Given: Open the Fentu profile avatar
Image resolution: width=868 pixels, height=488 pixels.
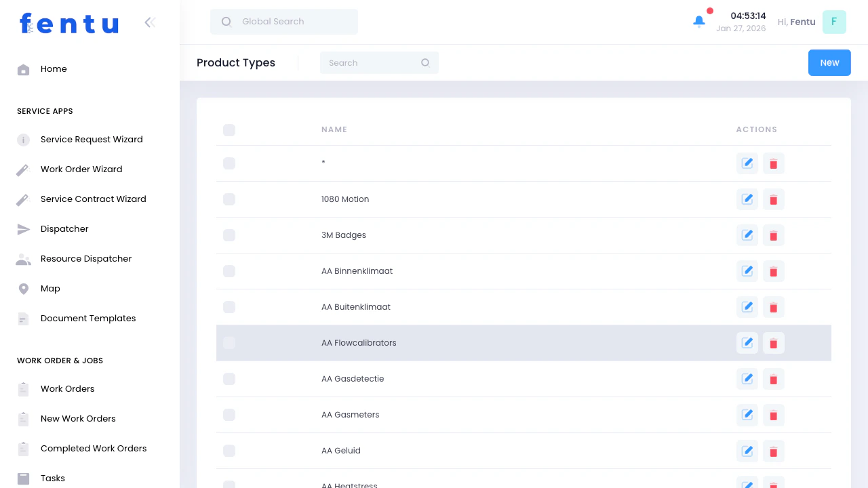Looking at the screenshot, I should [x=834, y=22].
